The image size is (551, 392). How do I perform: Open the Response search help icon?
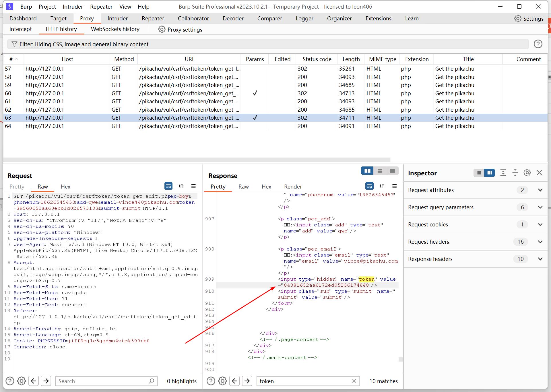[x=211, y=381]
